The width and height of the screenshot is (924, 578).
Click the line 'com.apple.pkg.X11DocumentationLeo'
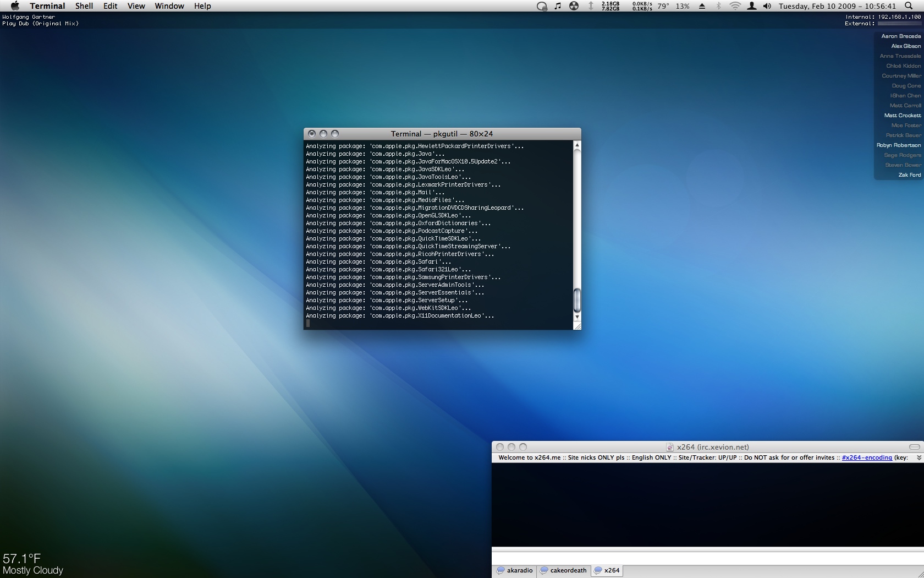pyautogui.click(x=400, y=316)
